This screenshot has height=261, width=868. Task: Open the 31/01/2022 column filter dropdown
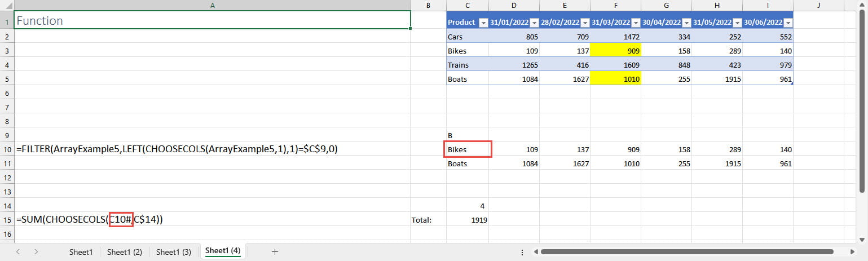coord(534,23)
